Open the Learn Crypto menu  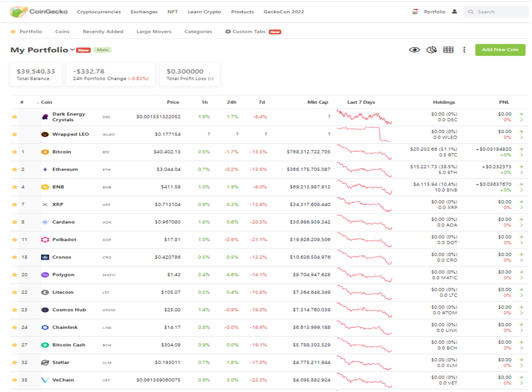click(204, 12)
